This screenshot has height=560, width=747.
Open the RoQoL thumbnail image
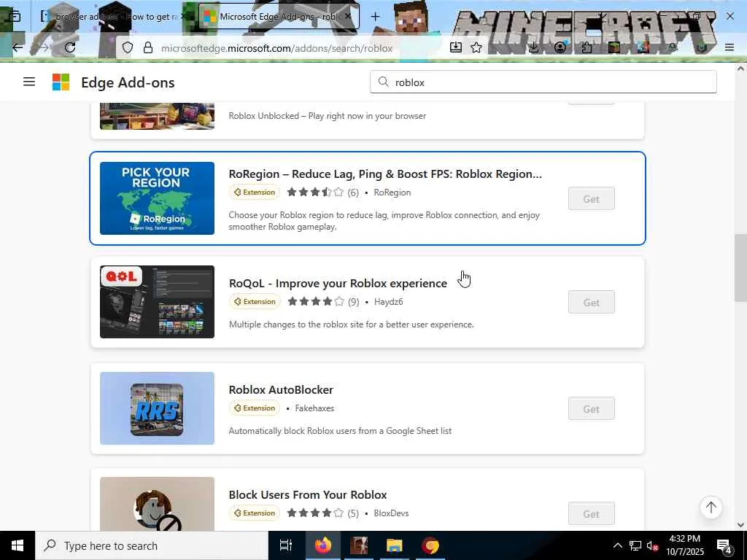(x=158, y=302)
